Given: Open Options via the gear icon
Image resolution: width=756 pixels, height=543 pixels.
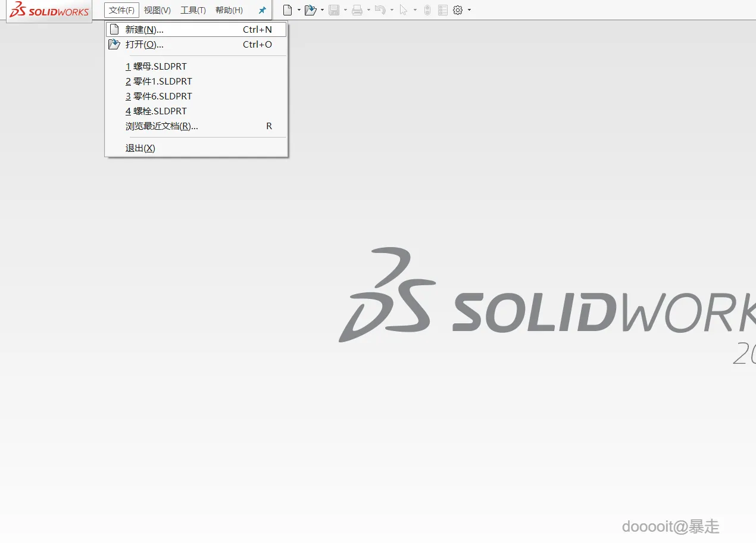Looking at the screenshot, I should [458, 10].
